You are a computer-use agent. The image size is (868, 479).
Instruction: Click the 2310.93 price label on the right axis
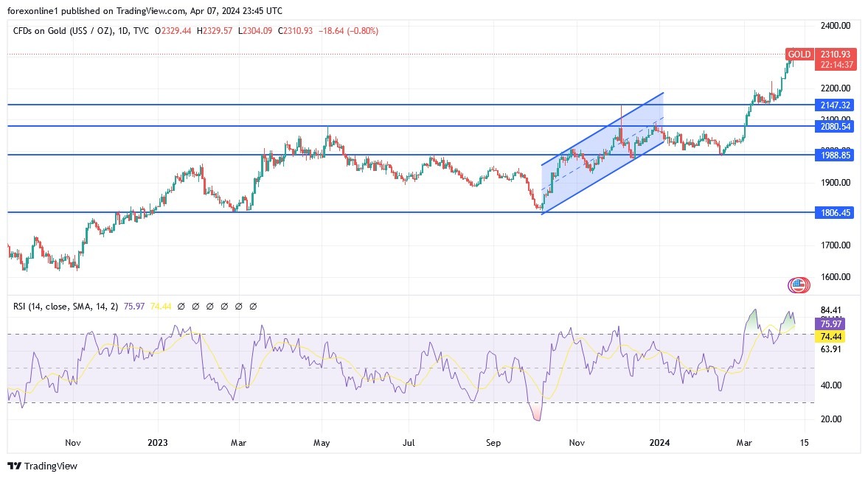(834, 54)
